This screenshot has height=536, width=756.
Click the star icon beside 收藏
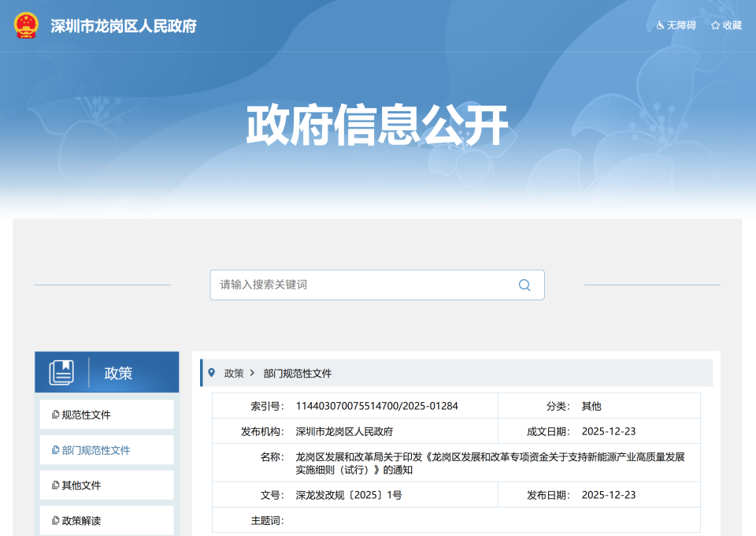[713, 25]
